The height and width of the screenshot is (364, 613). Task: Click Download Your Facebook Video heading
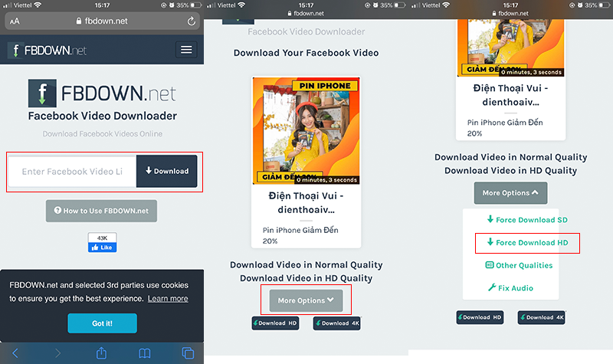[306, 53]
